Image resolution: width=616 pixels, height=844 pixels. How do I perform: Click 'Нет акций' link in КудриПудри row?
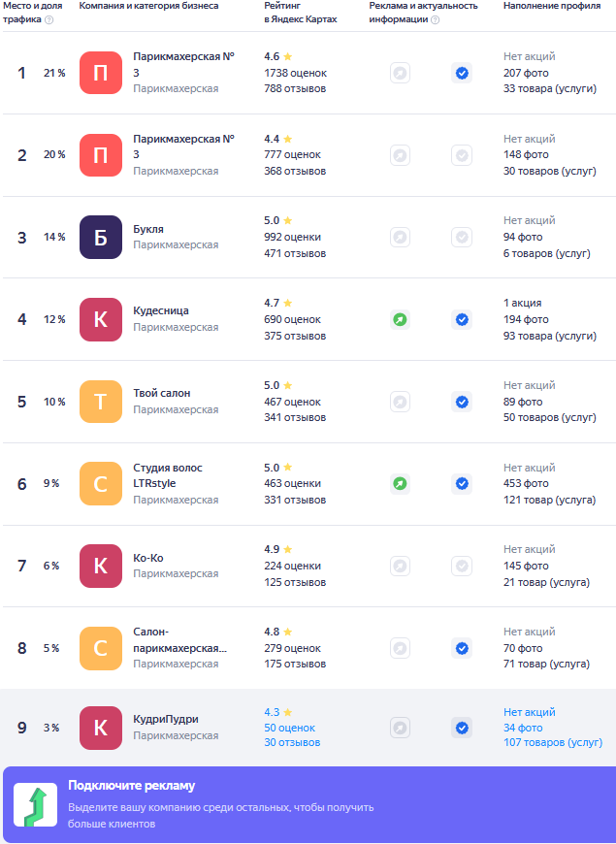coord(530,712)
